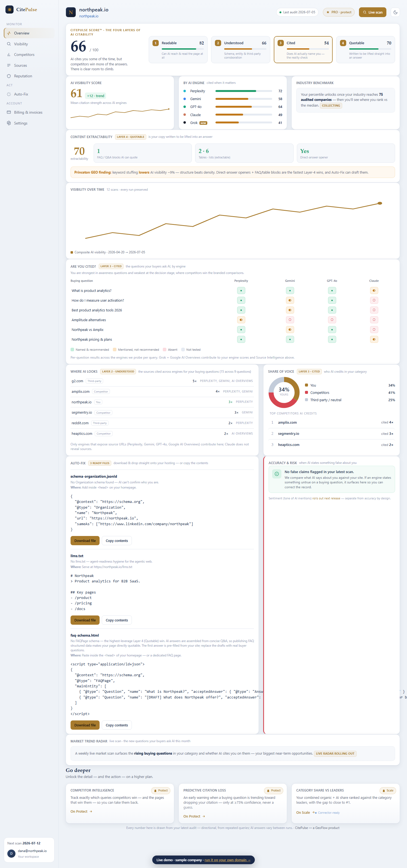Screen dimensions: 407x868
Task: Click Gemini status for Northpeak vs Amplix
Action: click(x=290, y=330)
